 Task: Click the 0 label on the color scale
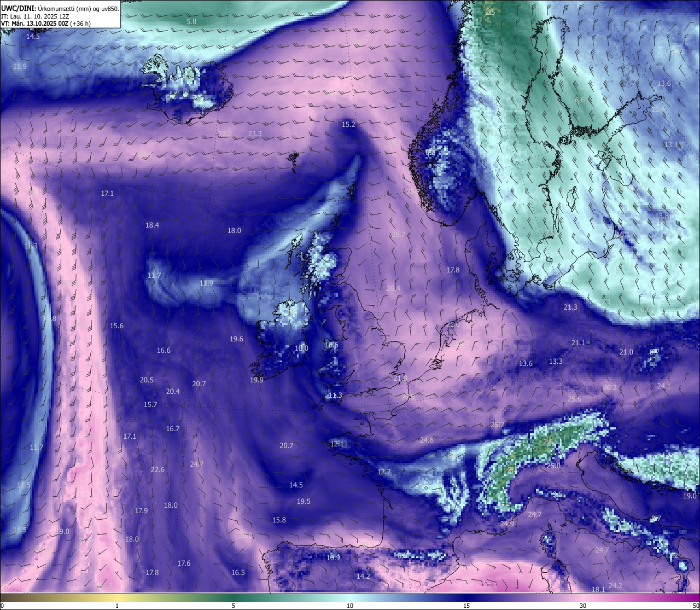click(x=2, y=606)
